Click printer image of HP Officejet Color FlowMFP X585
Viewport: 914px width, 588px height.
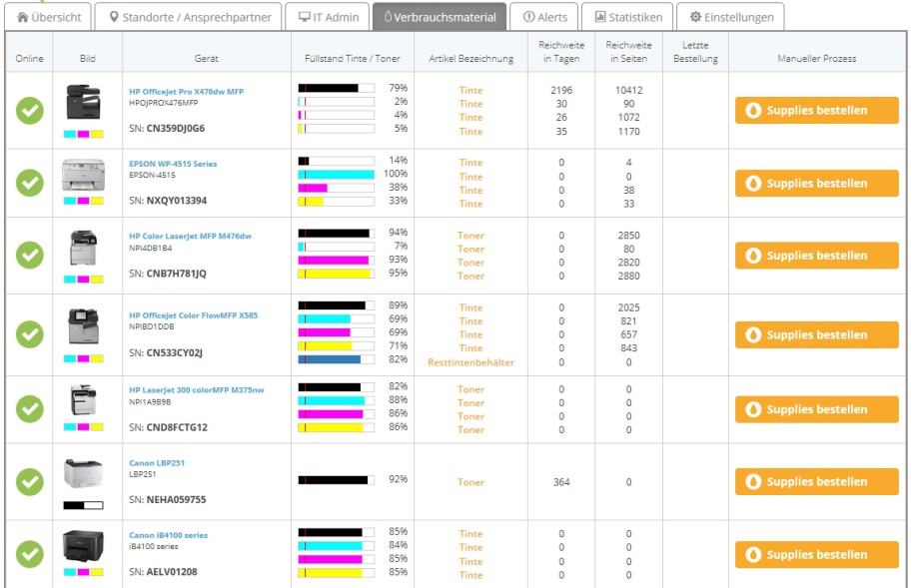[x=83, y=325]
